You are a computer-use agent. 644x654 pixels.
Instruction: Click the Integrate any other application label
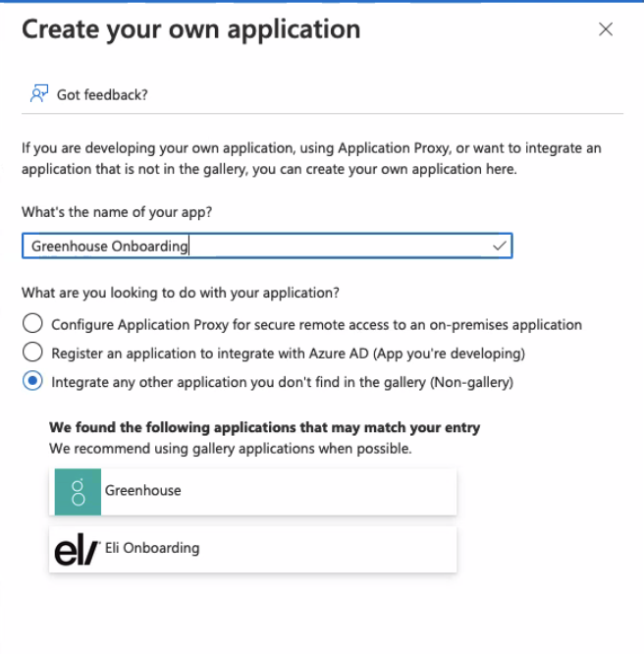point(282,382)
